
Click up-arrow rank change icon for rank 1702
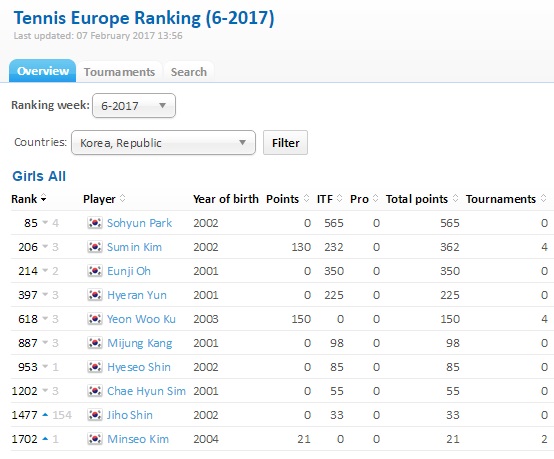click(x=45, y=439)
